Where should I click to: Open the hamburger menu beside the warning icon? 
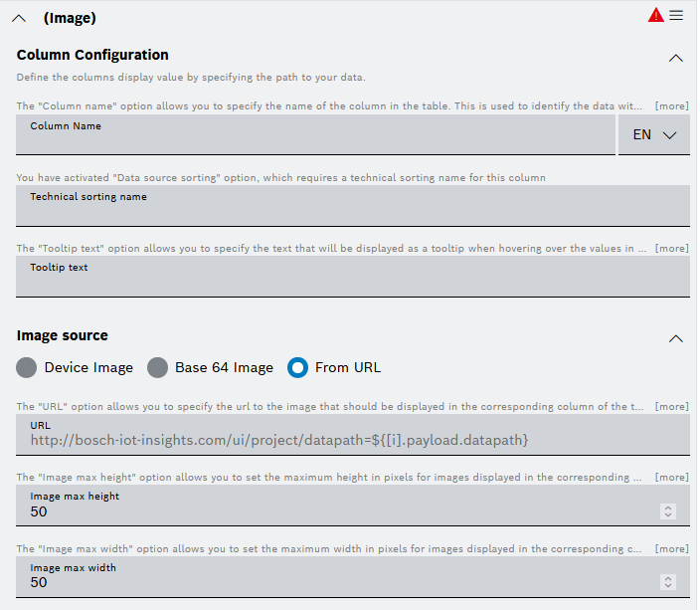pos(676,15)
